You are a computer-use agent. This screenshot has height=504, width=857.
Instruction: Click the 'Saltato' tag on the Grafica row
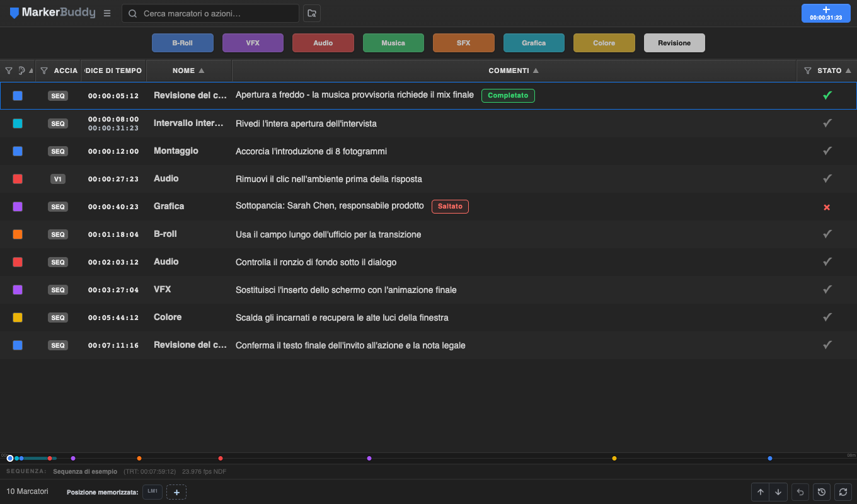point(450,207)
